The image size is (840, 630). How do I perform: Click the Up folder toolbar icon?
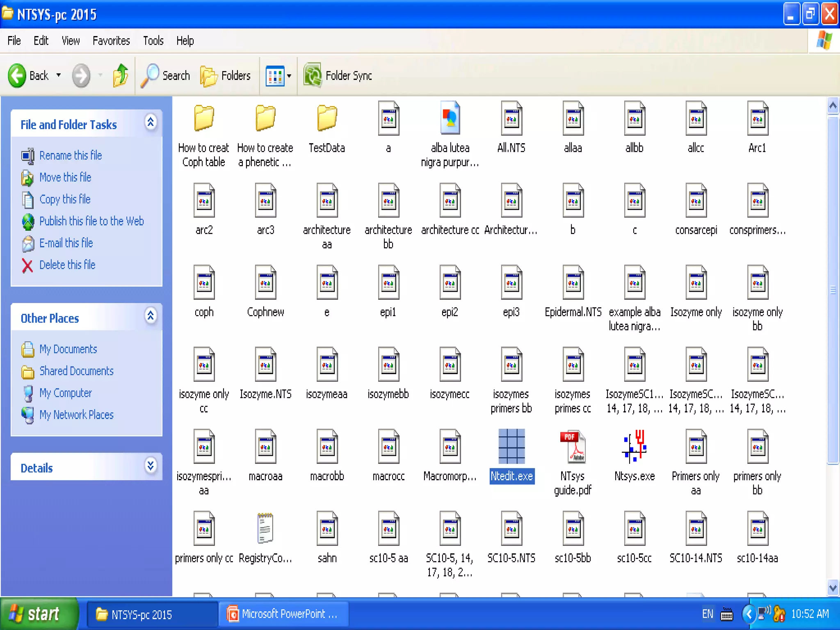(120, 75)
